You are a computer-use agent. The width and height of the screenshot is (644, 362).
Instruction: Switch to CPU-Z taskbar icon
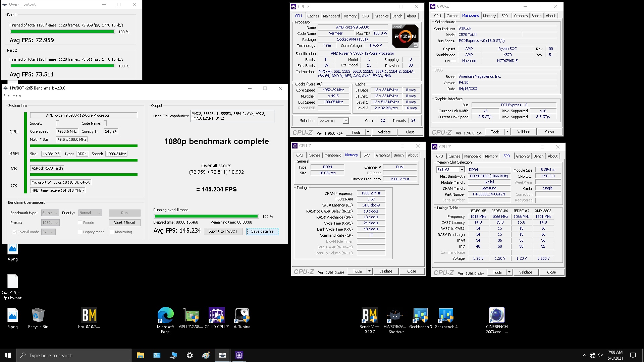239,355
